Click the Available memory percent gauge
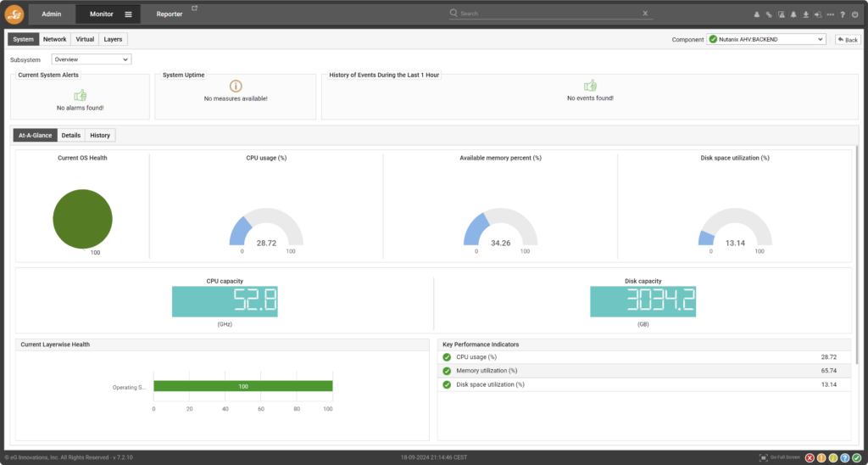Viewport: 868px width, 465px height. [500, 227]
